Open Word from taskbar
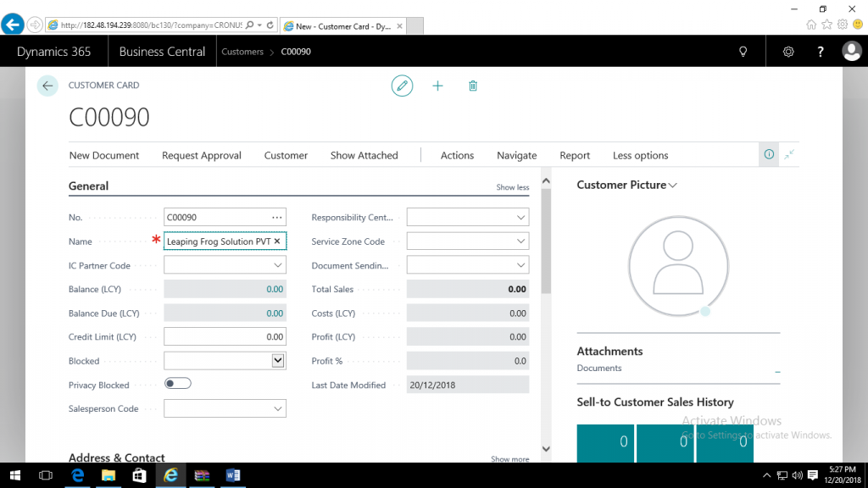The image size is (868, 488). [233, 475]
